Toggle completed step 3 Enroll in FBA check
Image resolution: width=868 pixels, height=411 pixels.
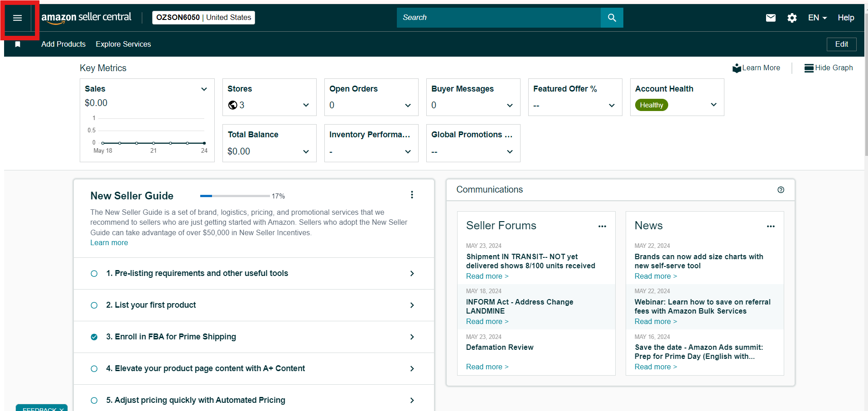[94, 337]
